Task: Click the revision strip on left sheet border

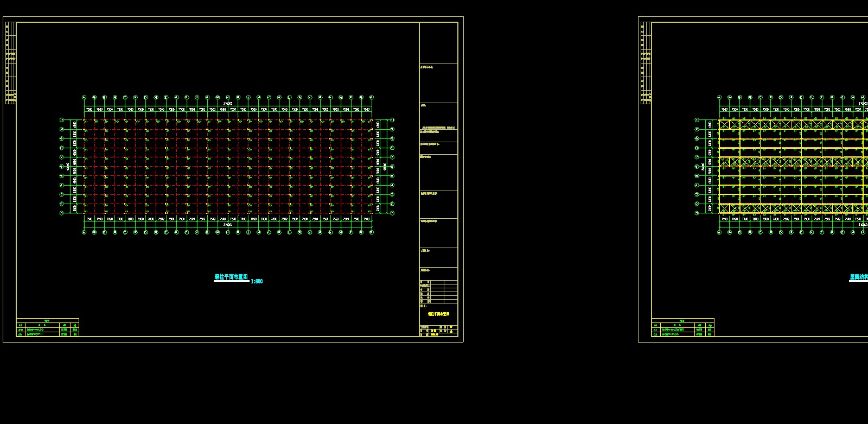Action: (10, 63)
